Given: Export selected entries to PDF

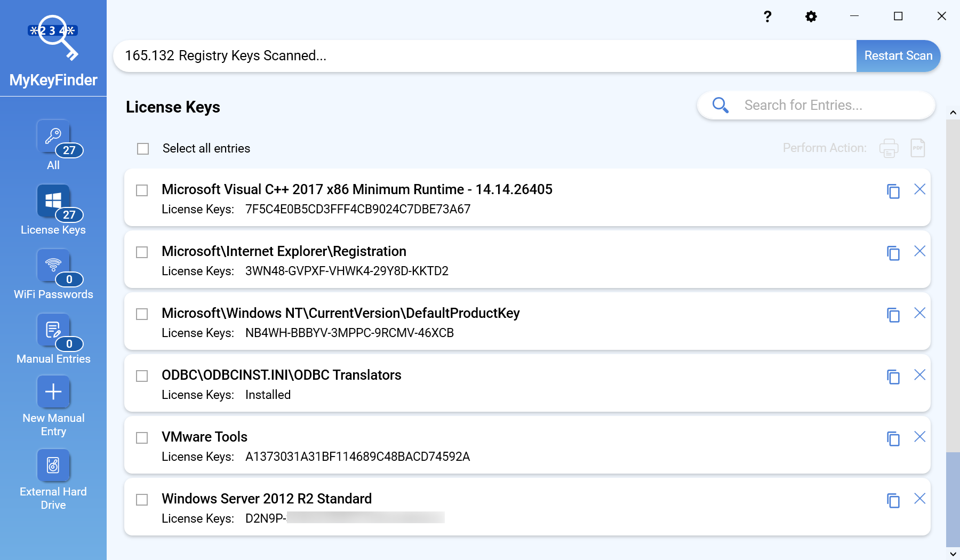Looking at the screenshot, I should point(918,148).
